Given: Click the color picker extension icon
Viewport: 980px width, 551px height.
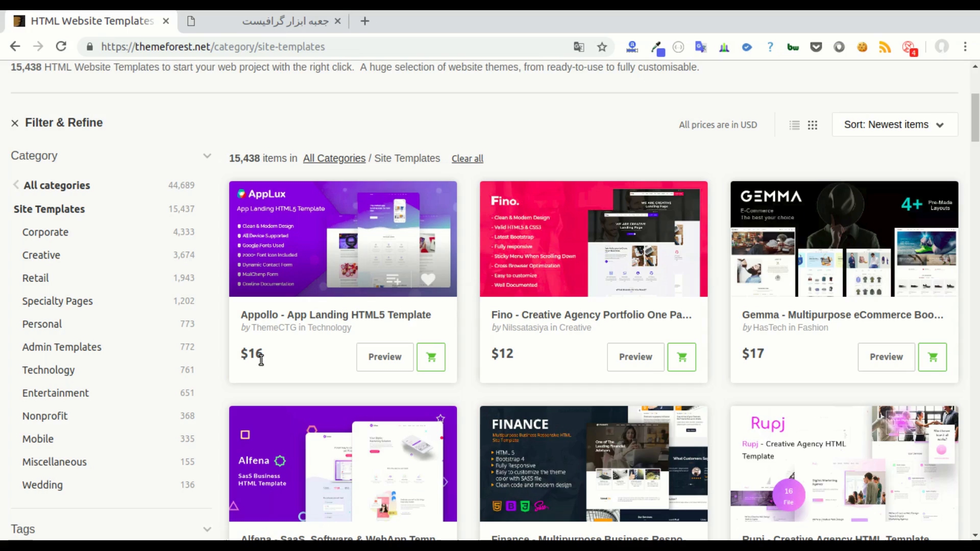Looking at the screenshot, I should pyautogui.click(x=657, y=48).
